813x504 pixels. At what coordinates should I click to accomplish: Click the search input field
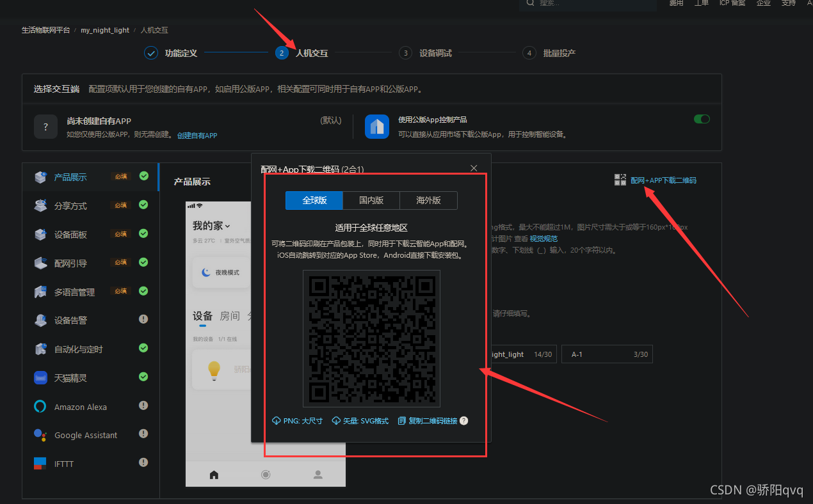coord(588,4)
